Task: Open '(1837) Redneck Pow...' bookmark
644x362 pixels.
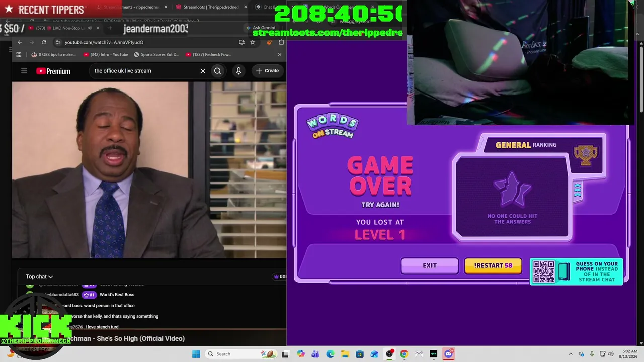Action: point(208,54)
